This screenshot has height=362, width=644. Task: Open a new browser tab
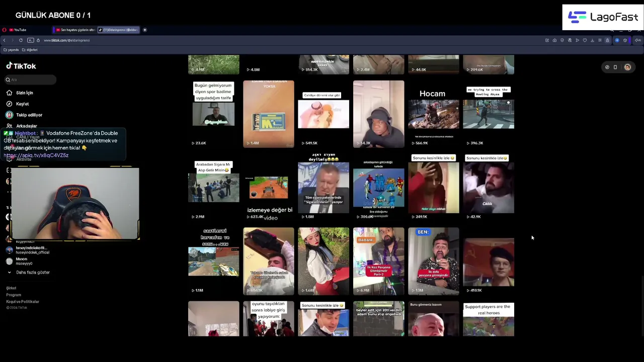145,30
